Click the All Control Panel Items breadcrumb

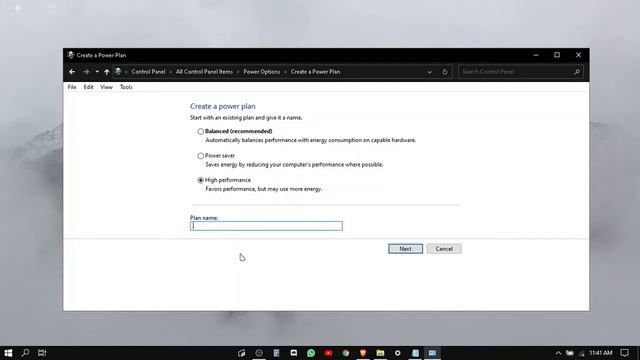(204, 72)
